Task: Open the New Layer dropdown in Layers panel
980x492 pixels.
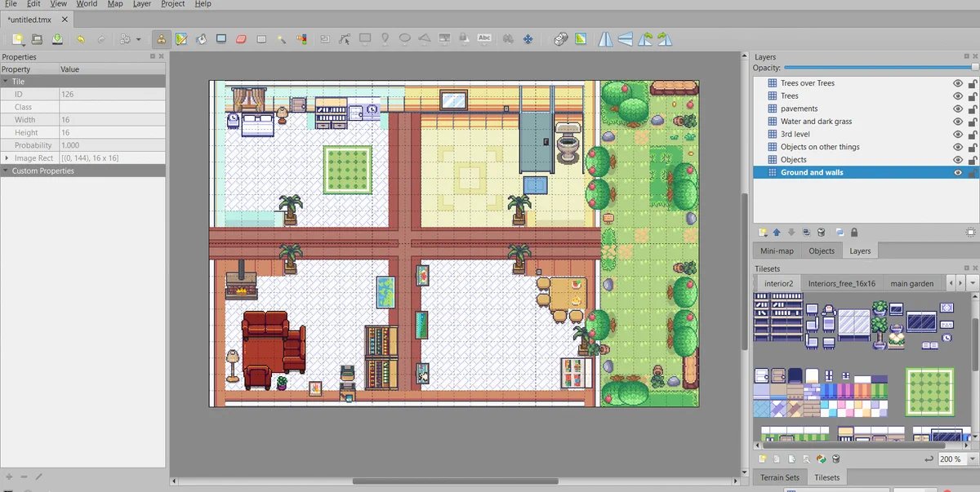Action: [762, 233]
